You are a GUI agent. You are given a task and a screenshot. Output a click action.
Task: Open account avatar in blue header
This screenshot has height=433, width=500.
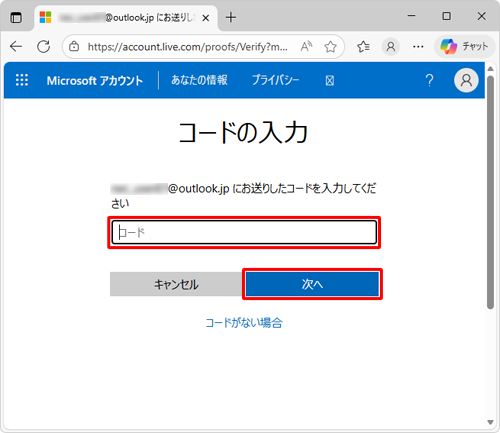coord(466,80)
